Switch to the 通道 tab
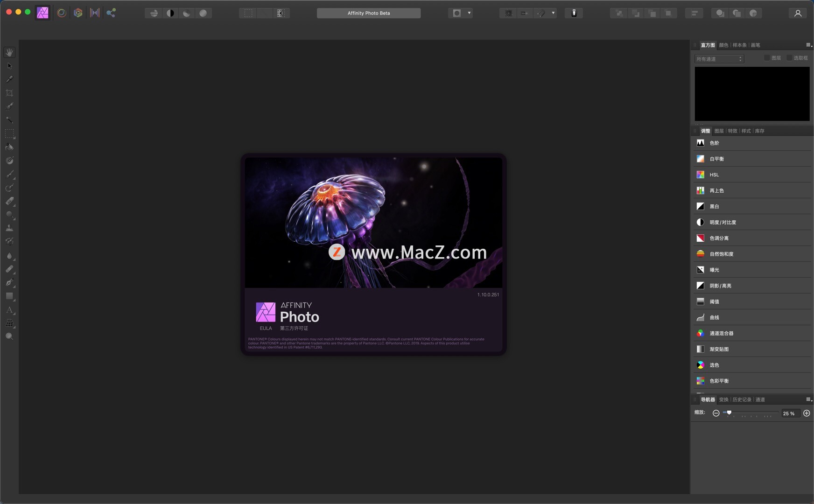Viewport: 814px width, 504px height. tap(760, 400)
